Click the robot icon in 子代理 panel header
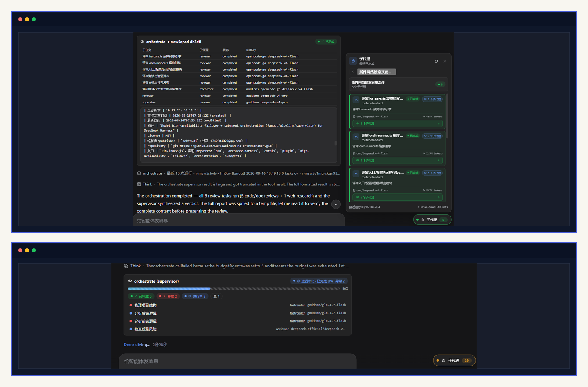 (353, 61)
